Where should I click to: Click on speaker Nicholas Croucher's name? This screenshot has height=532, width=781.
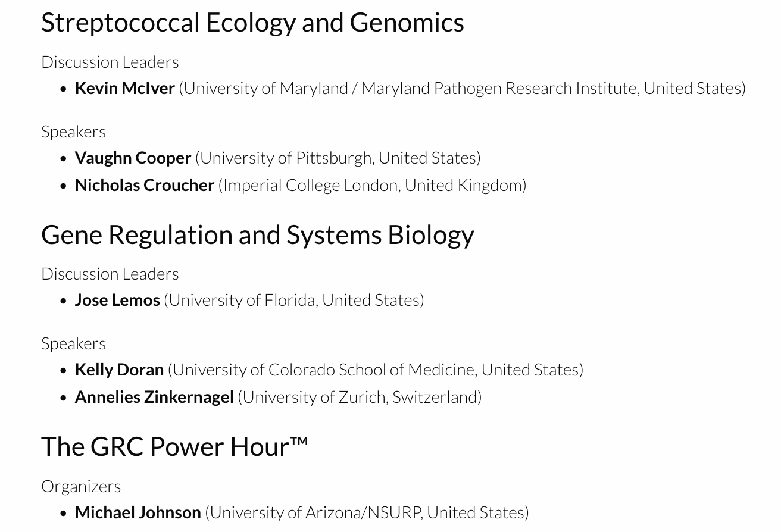tap(144, 185)
